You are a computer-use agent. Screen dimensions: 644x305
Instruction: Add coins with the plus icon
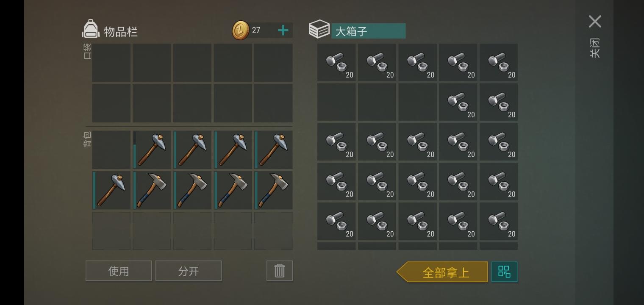pos(283,30)
